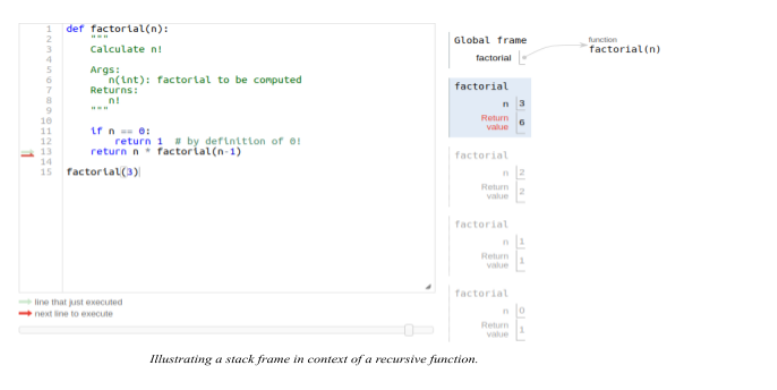The width and height of the screenshot is (777, 390).
Task: Click the 'Returns:' docstring line
Action: pyautogui.click(x=114, y=90)
